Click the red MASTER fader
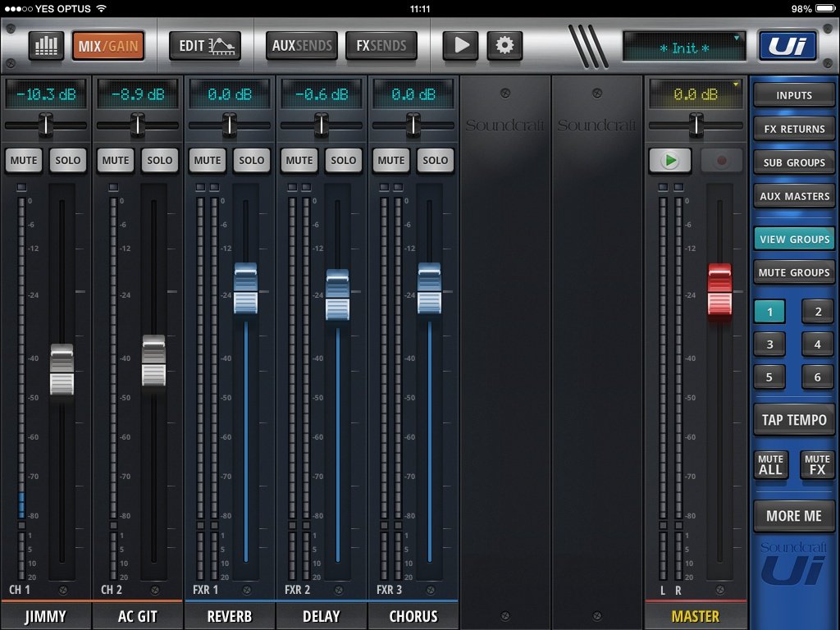This screenshot has width=840, height=630. pos(719,290)
